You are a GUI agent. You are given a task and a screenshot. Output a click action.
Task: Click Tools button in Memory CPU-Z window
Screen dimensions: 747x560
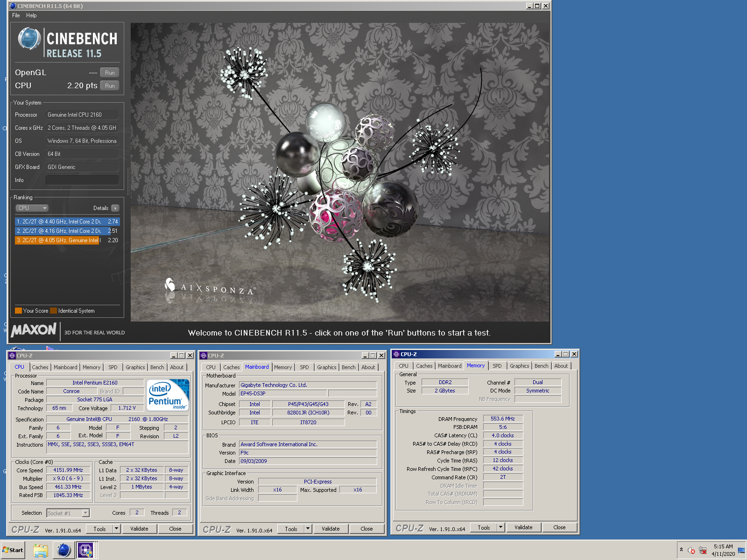click(x=484, y=527)
